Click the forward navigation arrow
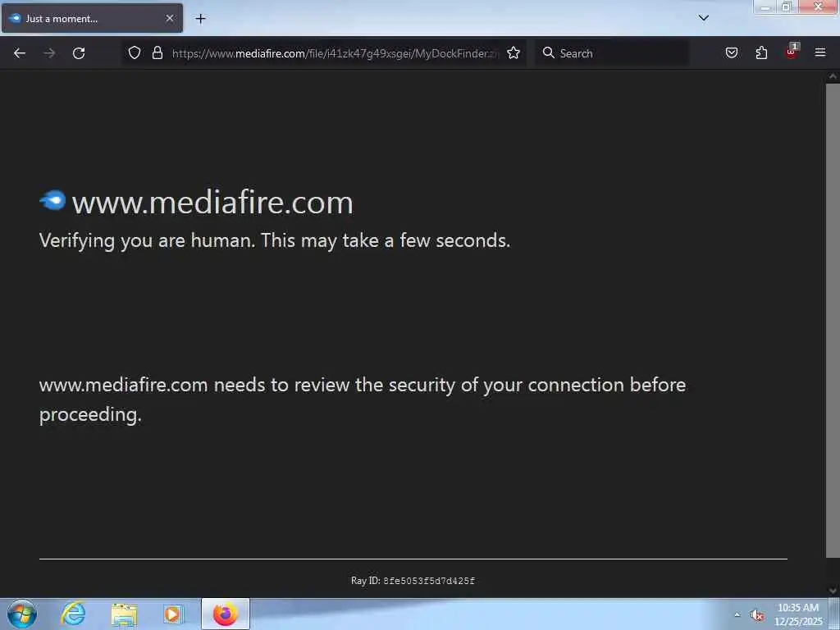The width and height of the screenshot is (840, 630). 49,53
